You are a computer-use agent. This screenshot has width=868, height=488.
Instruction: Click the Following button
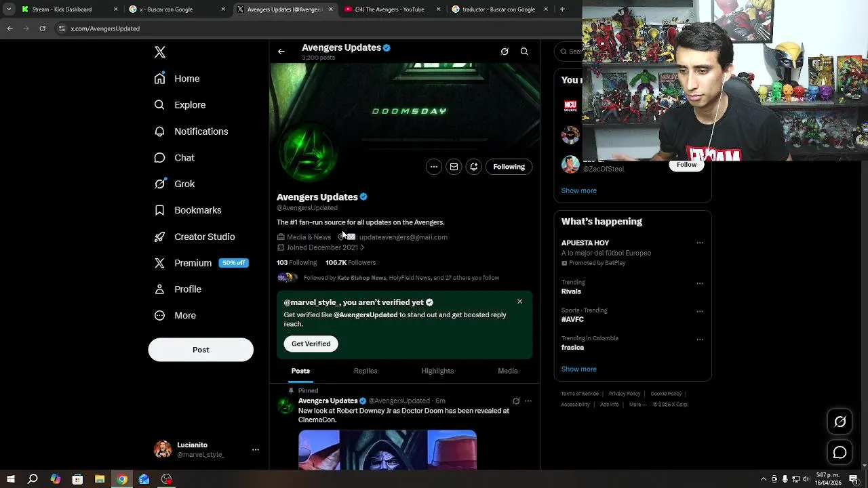click(509, 167)
